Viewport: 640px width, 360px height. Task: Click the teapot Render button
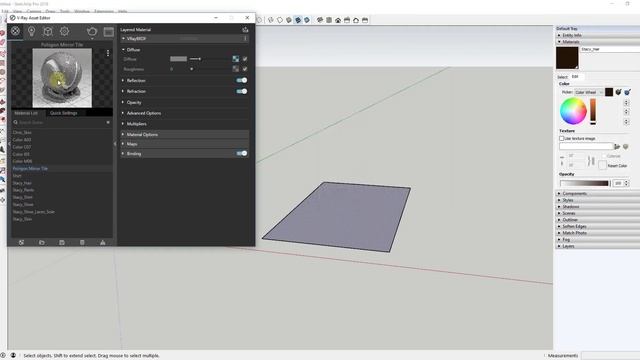click(92, 31)
